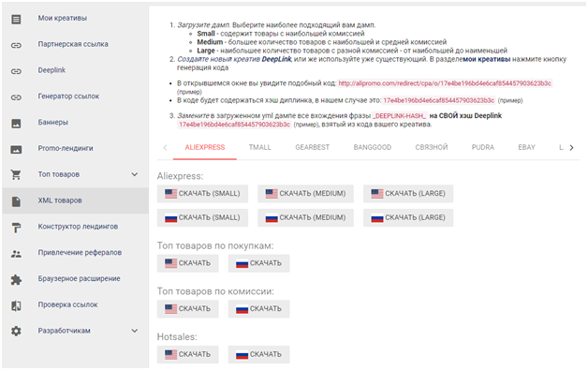This screenshot has width=588, height=370.
Task: Download US Hotsales file
Action: pyautogui.click(x=187, y=355)
